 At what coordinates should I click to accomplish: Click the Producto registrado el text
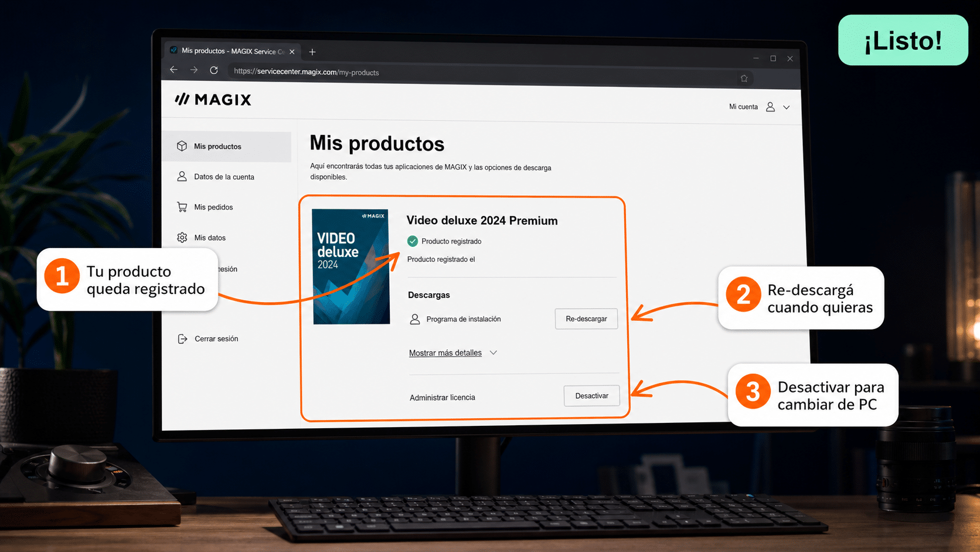441,259
